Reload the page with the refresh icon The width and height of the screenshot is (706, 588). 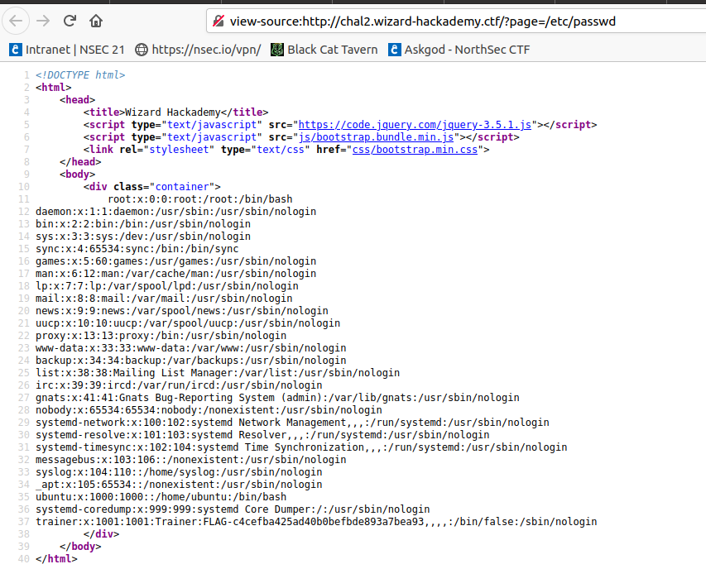(70, 21)
